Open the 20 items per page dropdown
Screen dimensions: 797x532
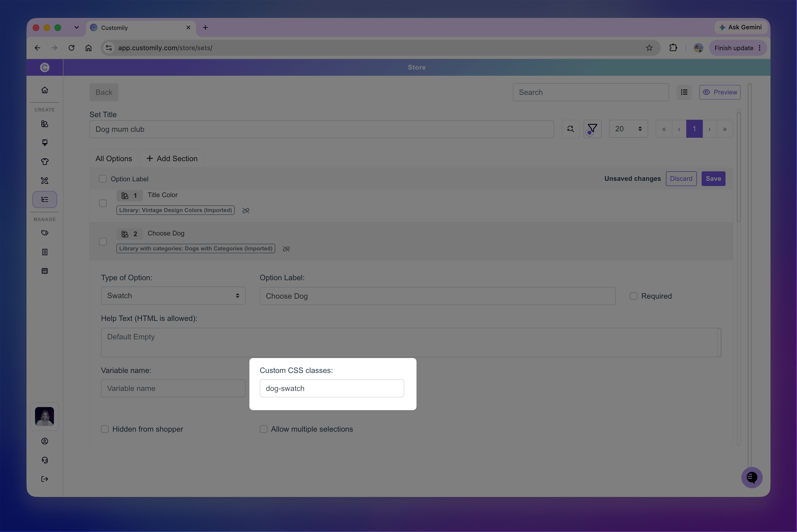tap(628, 129)
